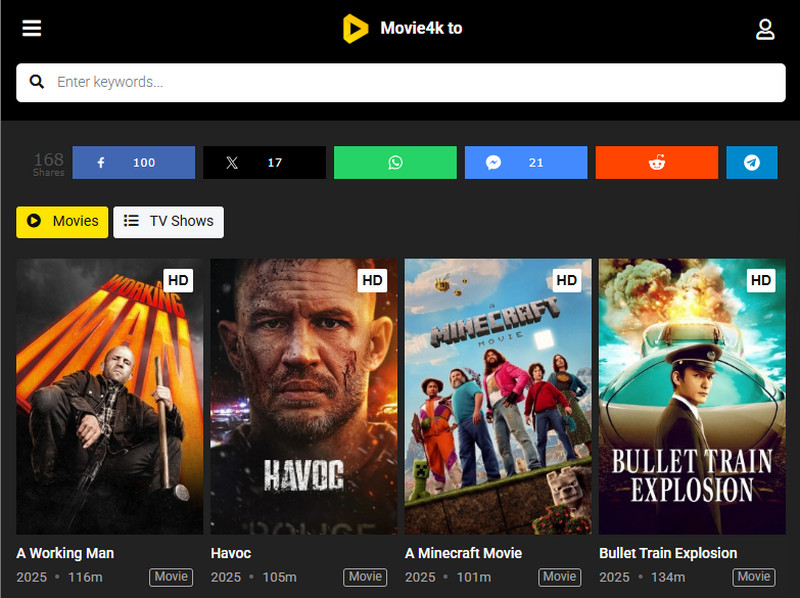Open the hamburger menu
This screenshot has height=598, width=800.
click(32, 28)
